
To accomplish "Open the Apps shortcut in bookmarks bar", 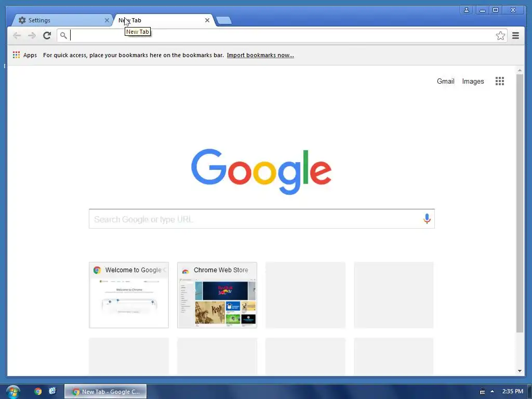I will point(25,55).
